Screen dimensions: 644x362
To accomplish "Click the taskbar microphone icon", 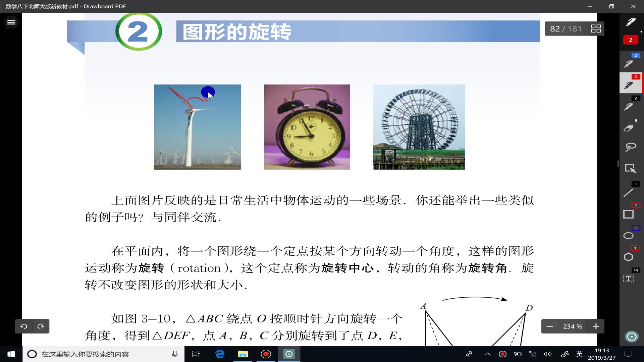I will click(175, 354).
